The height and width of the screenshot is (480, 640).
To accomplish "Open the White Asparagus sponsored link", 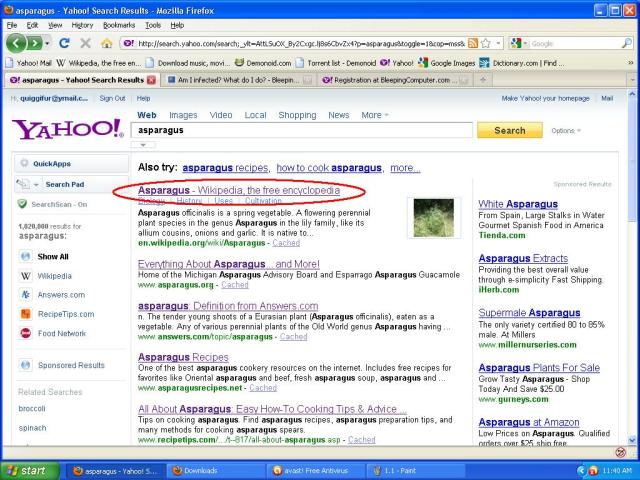I will [x=518, y=204].
